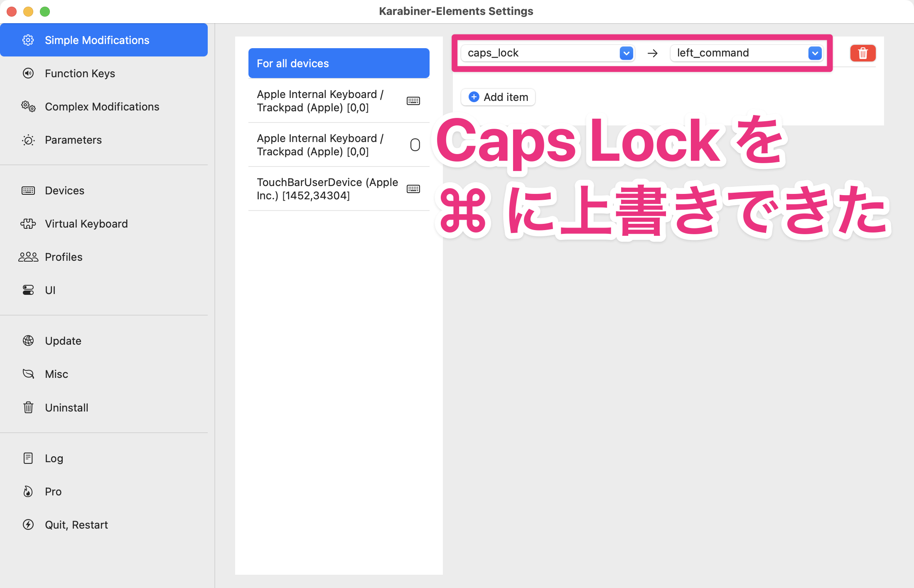Open the Devices settings section
This screenshot has height=588, width=914.
click(64, 191)
